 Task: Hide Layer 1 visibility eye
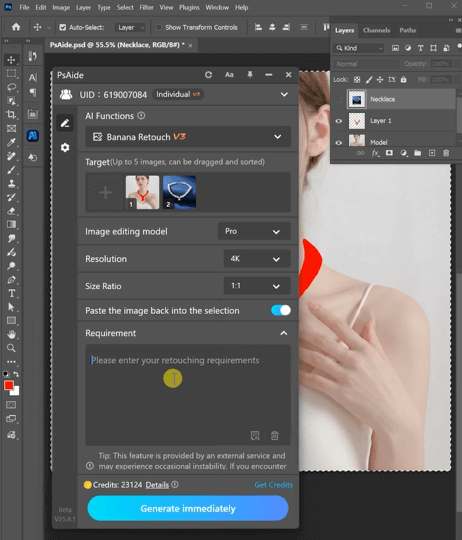(338, 121)
